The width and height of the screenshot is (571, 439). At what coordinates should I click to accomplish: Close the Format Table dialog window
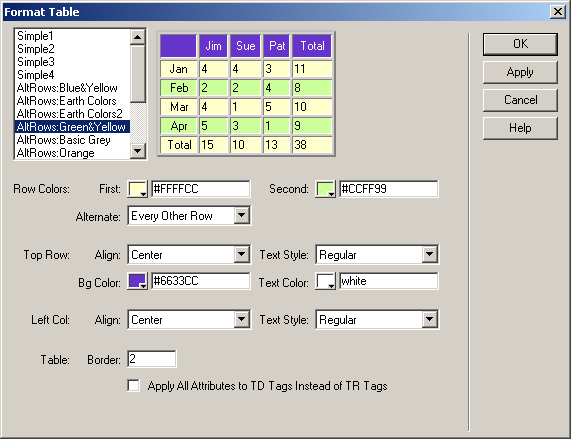[x=558, y=12]
